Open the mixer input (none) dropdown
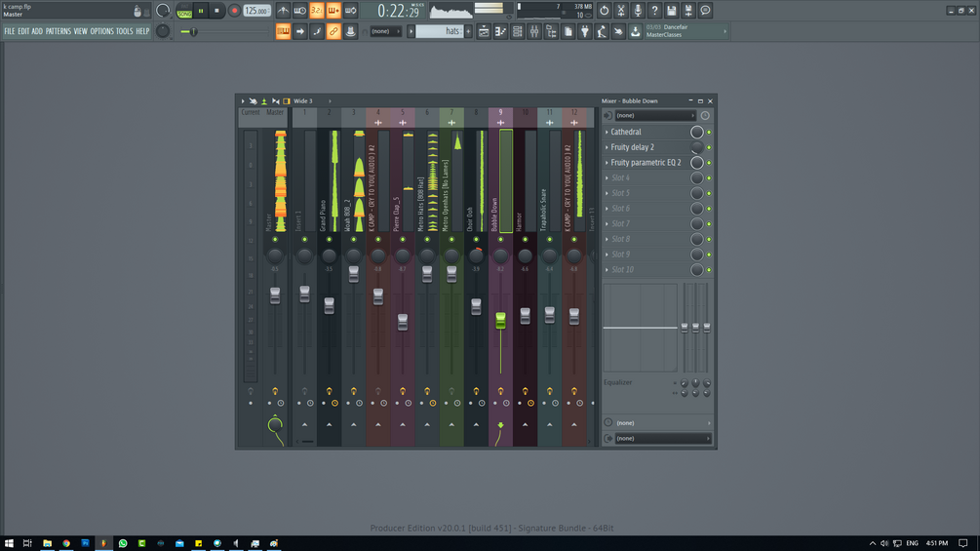Viewport: 980px width, 551px height. coord(654,116)
